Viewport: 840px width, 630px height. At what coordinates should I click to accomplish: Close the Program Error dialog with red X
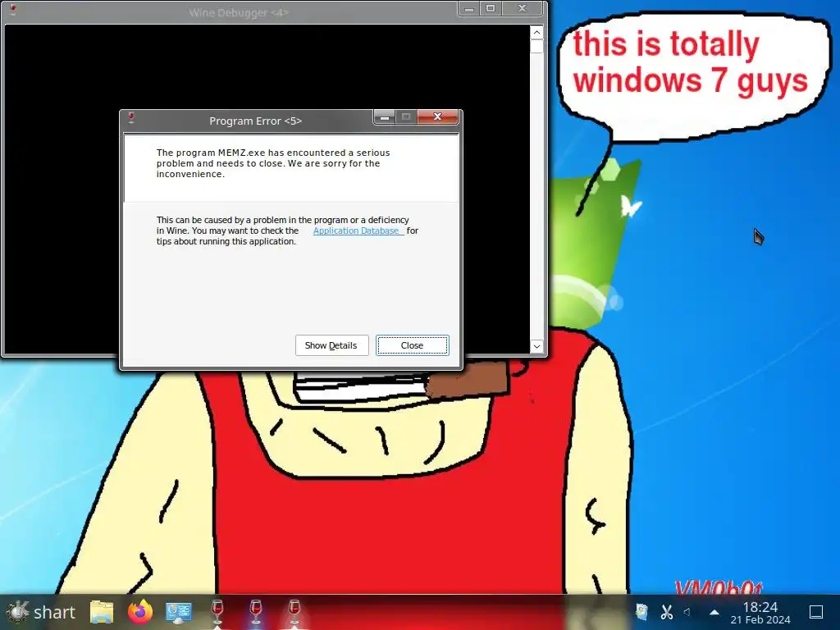[x=438, y=116]
